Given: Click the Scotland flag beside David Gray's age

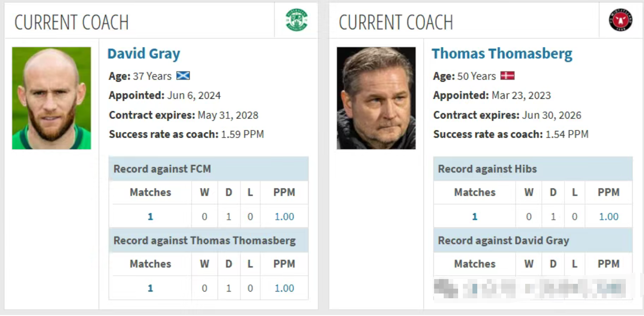Looking at the screenshot, I should [x=183, y=76].
